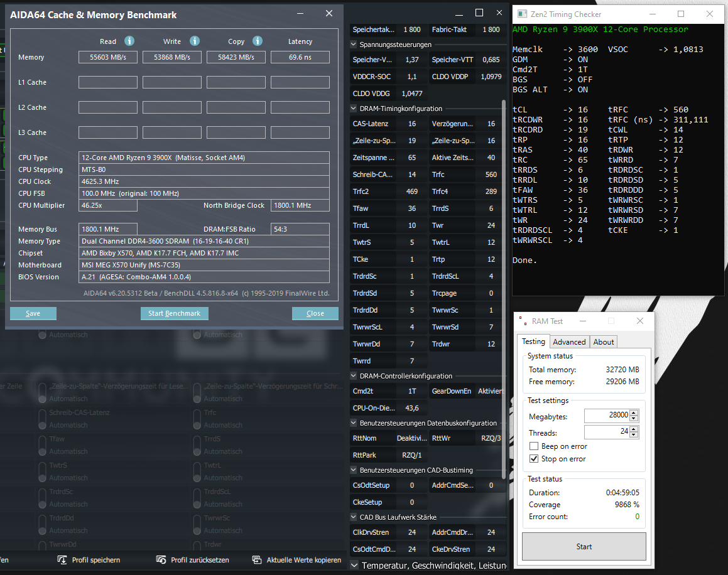Viewport: 728px width, 575px height.
Task: Click the Motherboard field MSI MEG X570 Unify
Action: 204,265
